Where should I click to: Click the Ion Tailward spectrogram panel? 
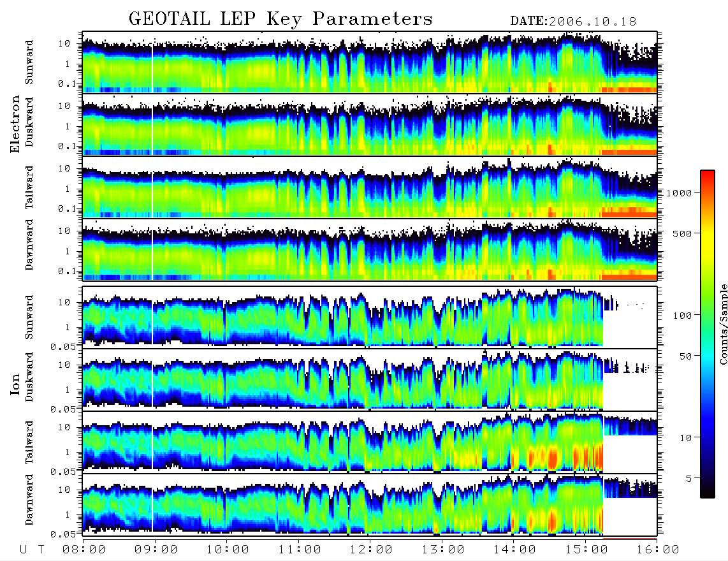[x=370, y=442]
